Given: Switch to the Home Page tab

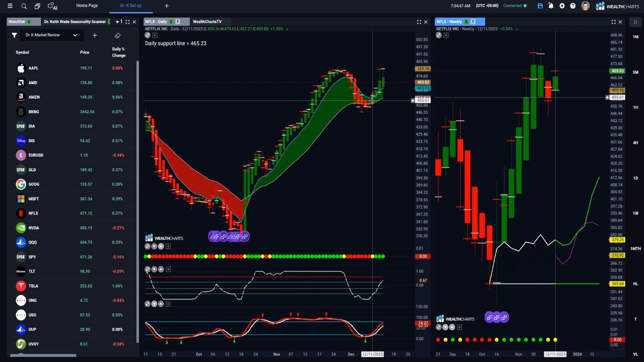Looking at the screenshot, I should [87, 6].
